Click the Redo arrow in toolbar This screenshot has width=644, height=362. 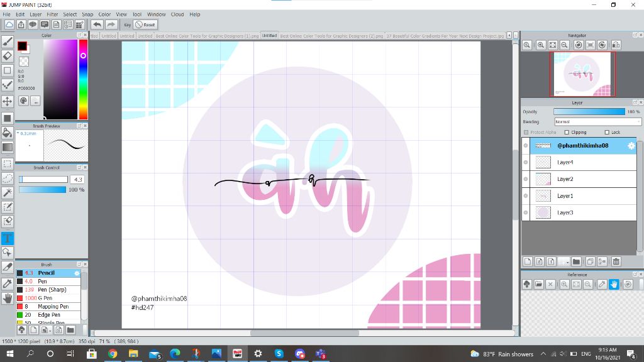[111, 25]
